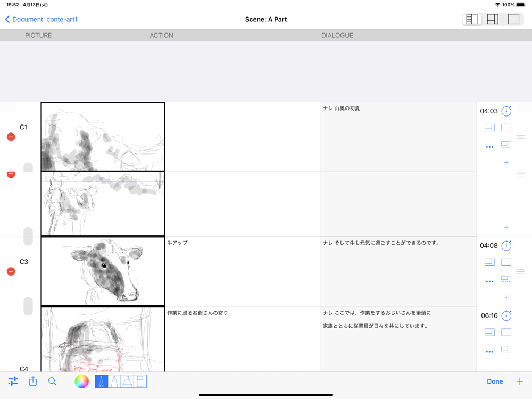
Task: Choose full frame layout for C4
Action: click(x=506, y=332)
